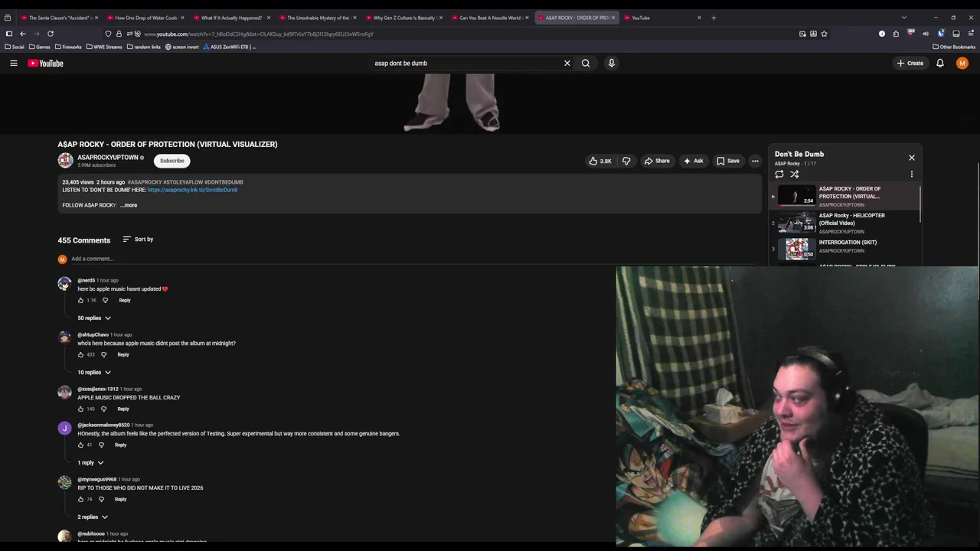Screen dimensions: 980x551
Task: Dislike the @jacksonmaloney8520 comment
Action: click(x=101, y=445)
